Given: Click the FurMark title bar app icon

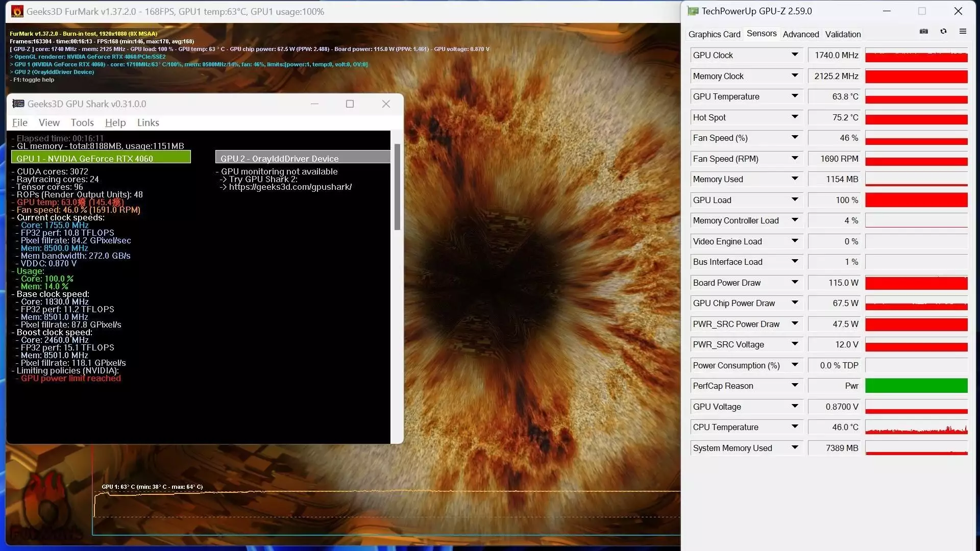Looking at the screenshot, I should pyautogui.click(x=17, y=11).
